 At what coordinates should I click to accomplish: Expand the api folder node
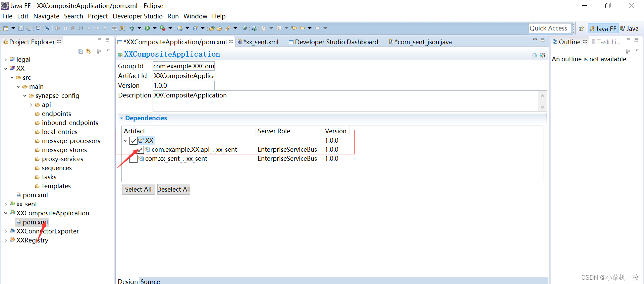click(31, 105)
